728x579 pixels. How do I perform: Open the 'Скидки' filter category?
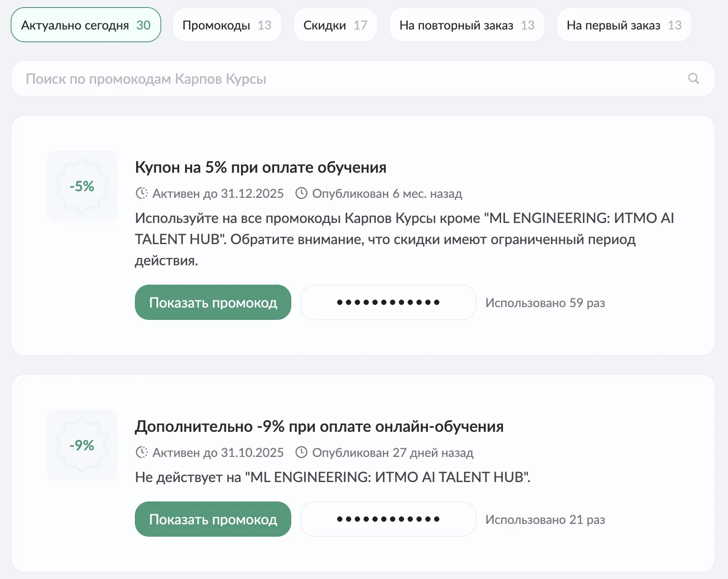(x=335, y=25)
